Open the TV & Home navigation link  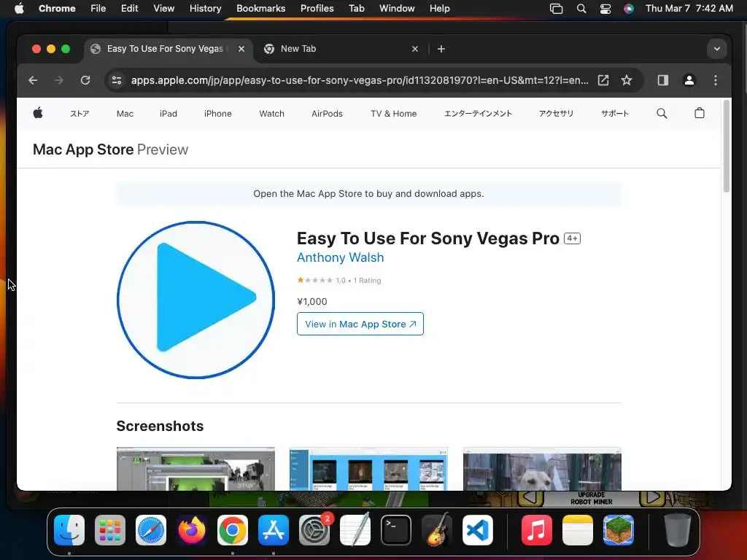[x=393, y=114]
